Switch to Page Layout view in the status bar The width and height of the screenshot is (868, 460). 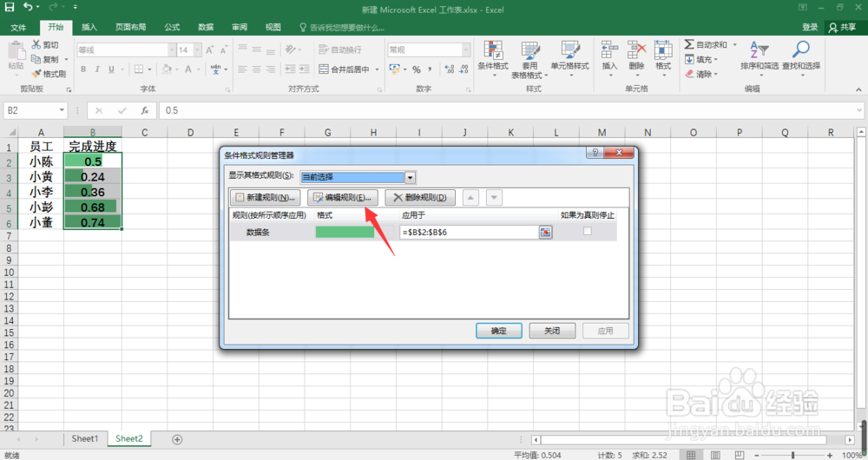[x=715, y=455]
